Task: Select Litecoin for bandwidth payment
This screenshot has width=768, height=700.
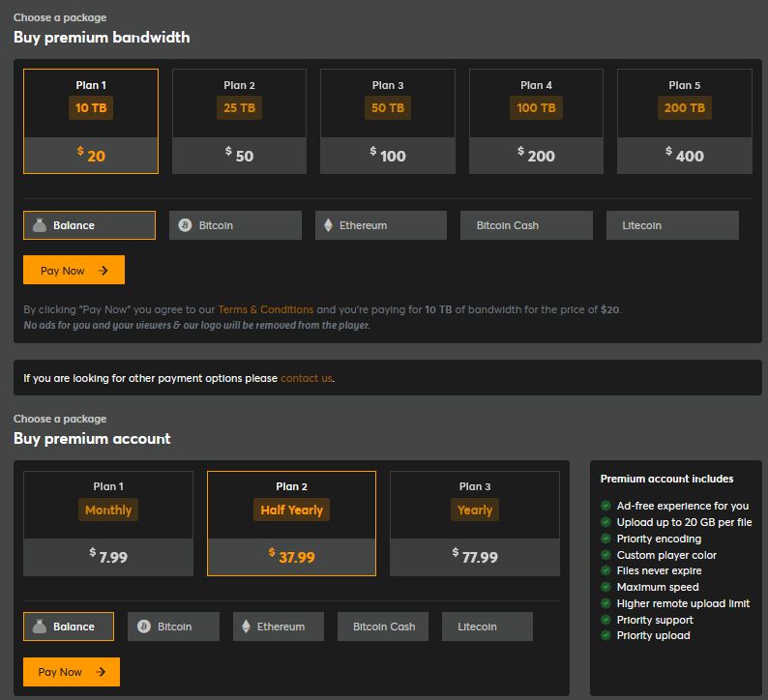Action: tap(672, 225)
